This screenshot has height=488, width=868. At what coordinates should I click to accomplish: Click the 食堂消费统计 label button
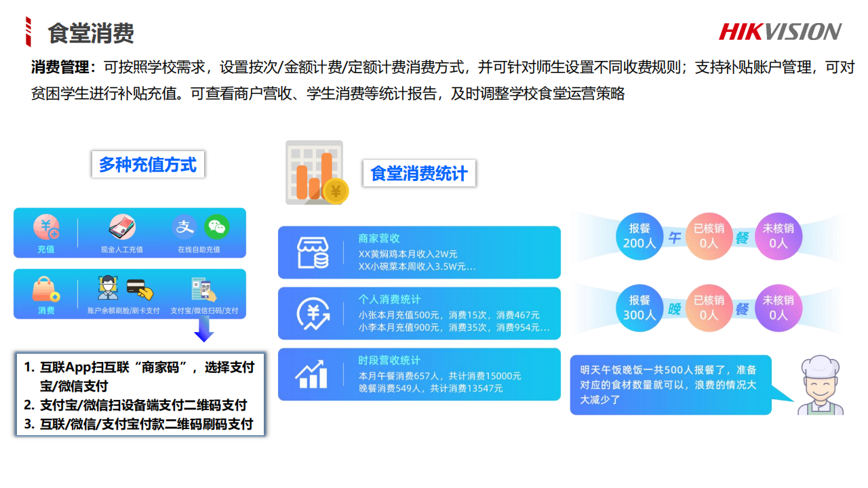(x=419, y=174)
